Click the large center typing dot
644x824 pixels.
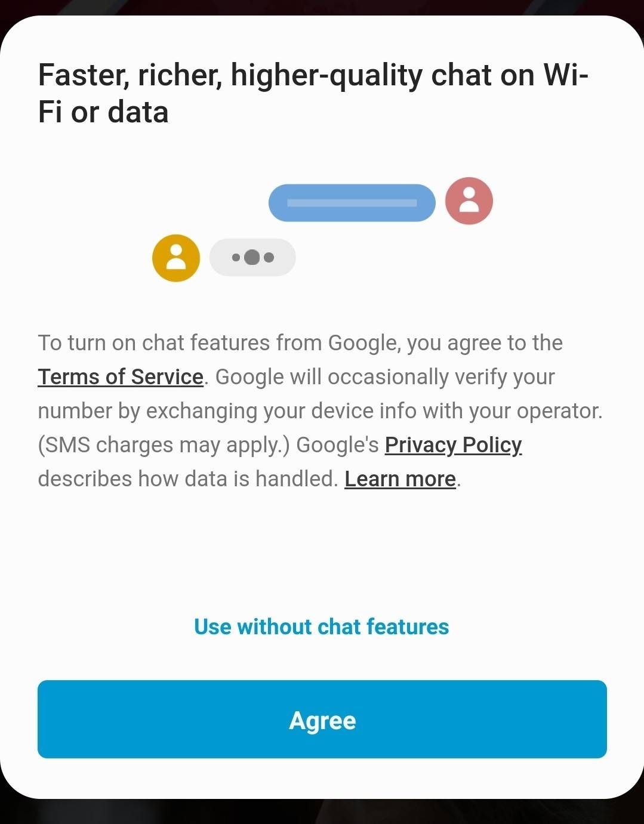tap(252, 257)
